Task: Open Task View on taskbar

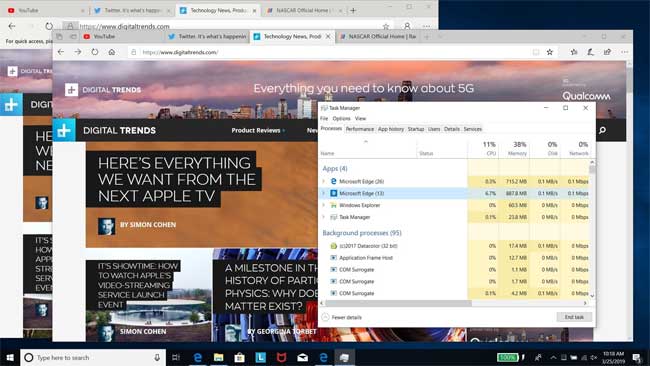Action: [176, 357]
